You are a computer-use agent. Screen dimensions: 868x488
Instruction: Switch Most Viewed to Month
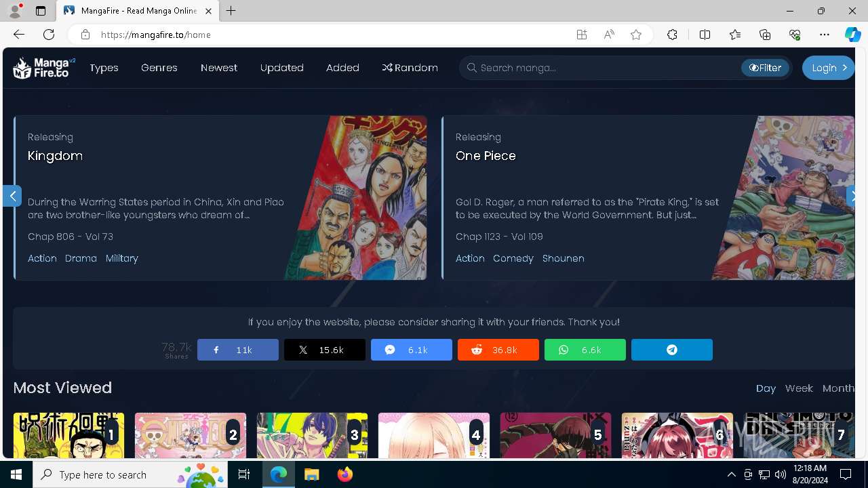(838, 388)
